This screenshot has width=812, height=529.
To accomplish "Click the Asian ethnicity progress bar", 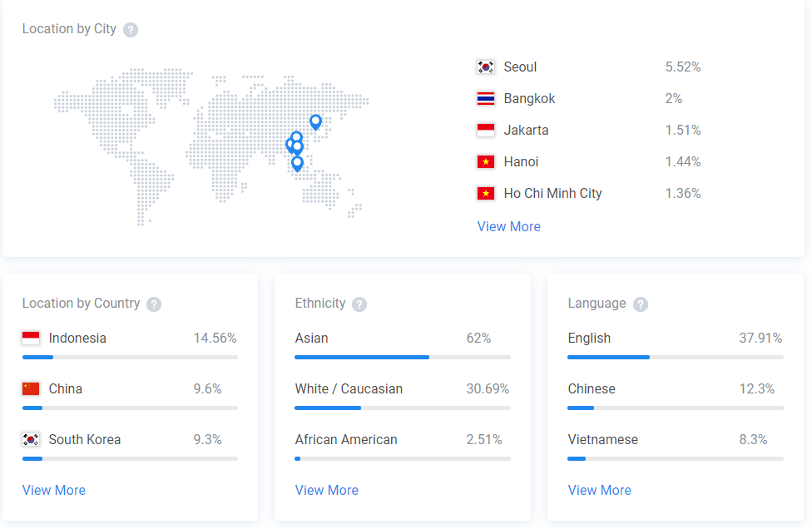I will coord(403,357).
